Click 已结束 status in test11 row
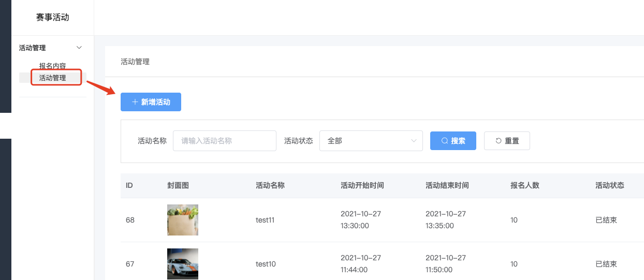Viewport: 644px width, 280px height. tap(606, 220)
